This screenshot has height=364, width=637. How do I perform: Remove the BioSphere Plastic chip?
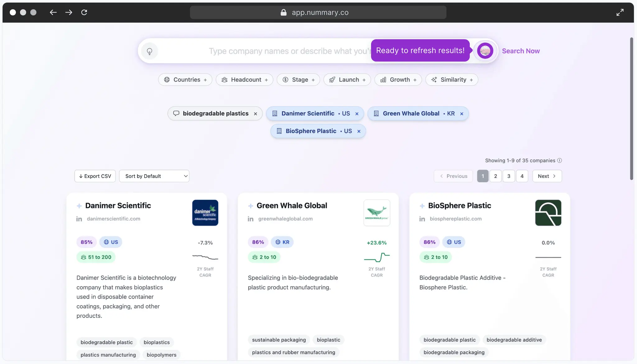tap(359, 131)
